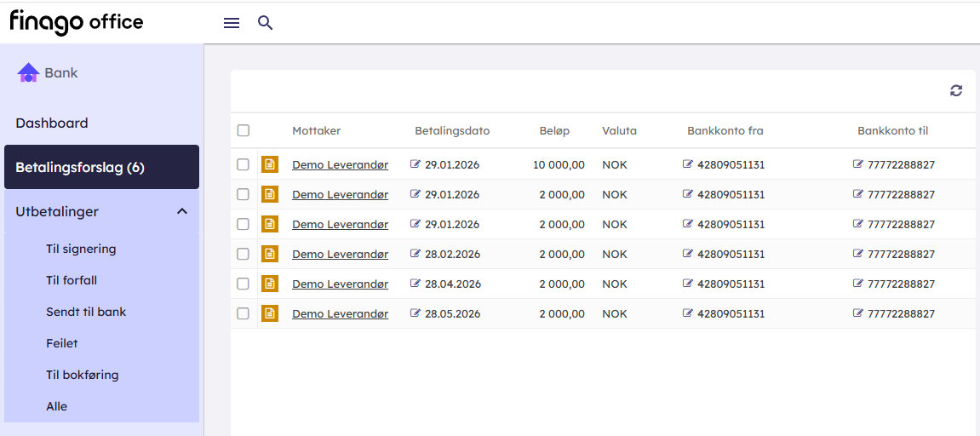Edit payment date 28.02.2026 pencil icon
The height and width of the screenshot is (436, 980).
(x=415, y=254)
